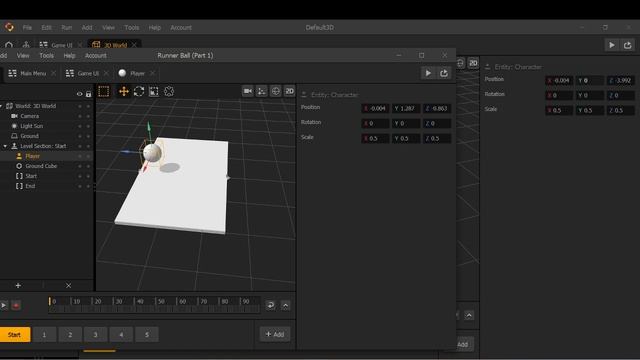Select level section 2
640x360 pixels.
click(x=70, y=335)
